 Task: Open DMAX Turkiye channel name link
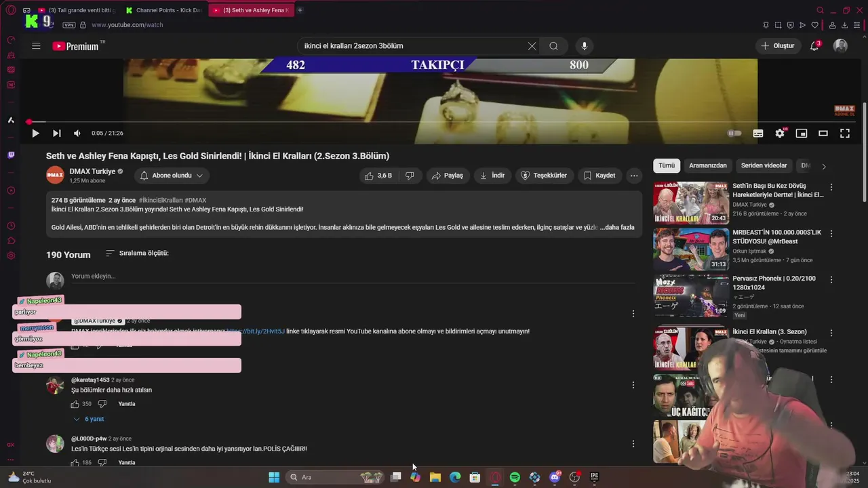coord(92,171)
